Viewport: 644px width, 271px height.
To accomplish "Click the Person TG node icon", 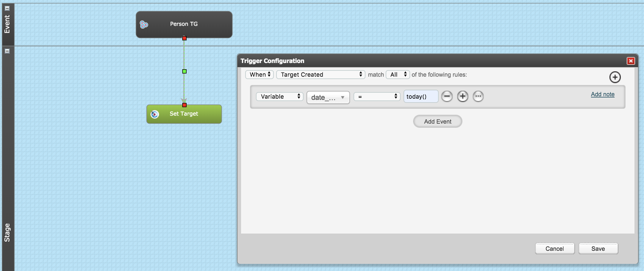I will click(144, 25).
